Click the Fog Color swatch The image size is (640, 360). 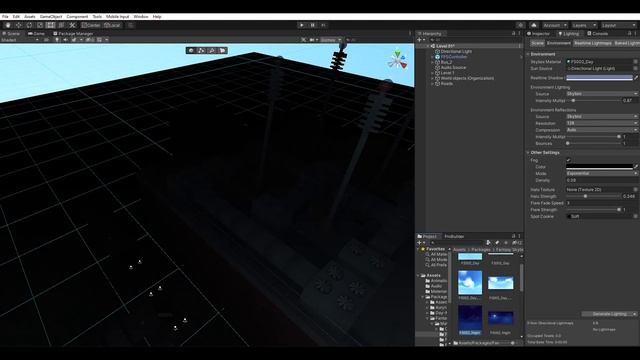pos(599,167)
